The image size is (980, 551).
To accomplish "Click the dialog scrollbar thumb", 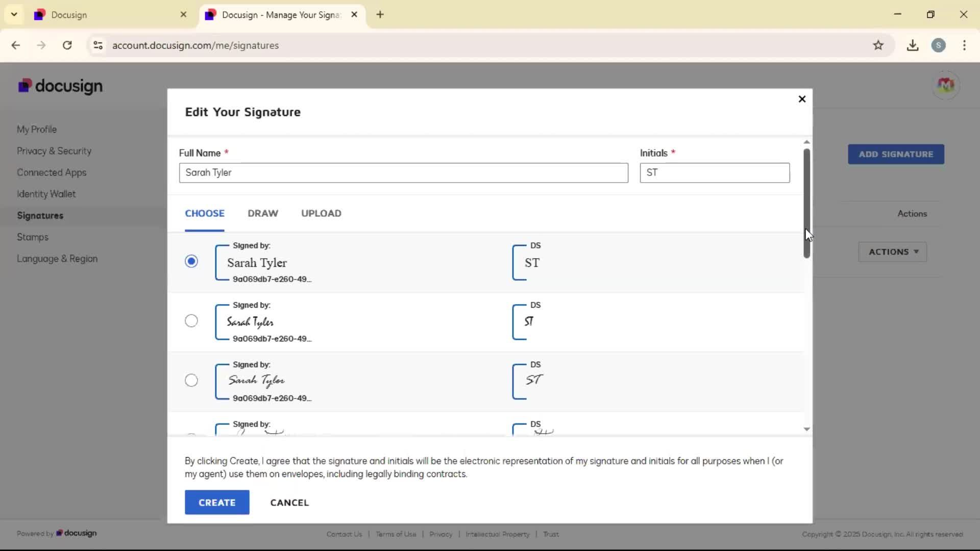I will point(806,203).
